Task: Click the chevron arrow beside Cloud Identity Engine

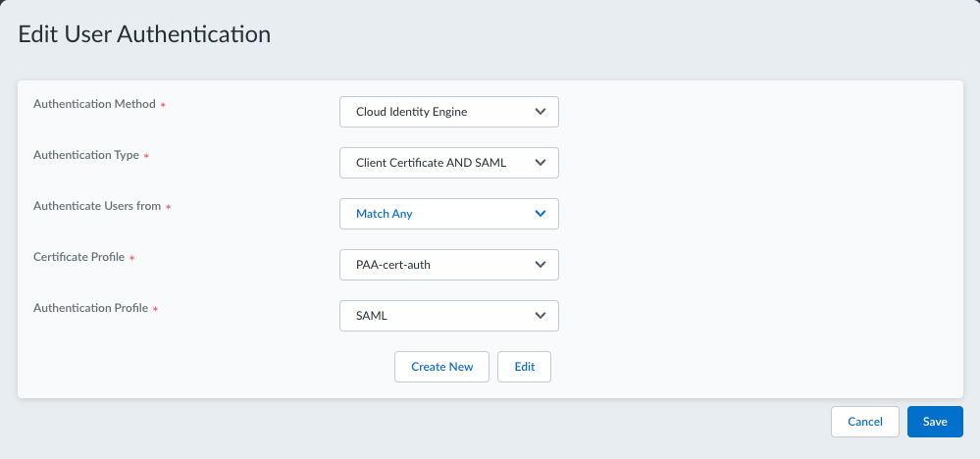Action: [541, 112]
